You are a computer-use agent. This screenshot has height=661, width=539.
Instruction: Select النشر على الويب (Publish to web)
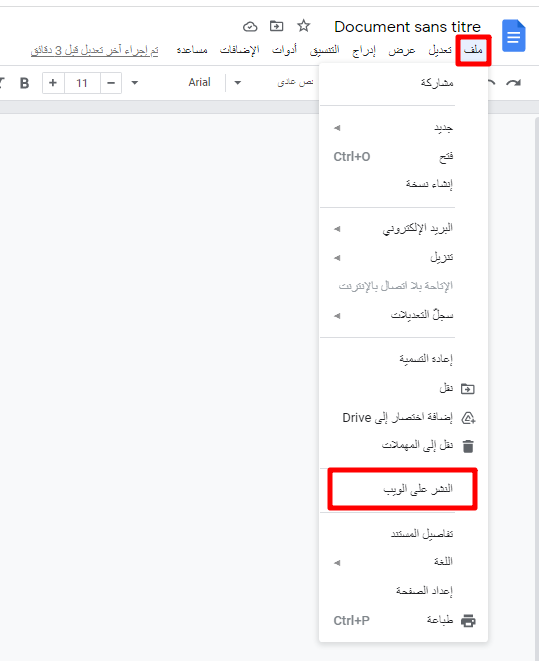(404, 489)
